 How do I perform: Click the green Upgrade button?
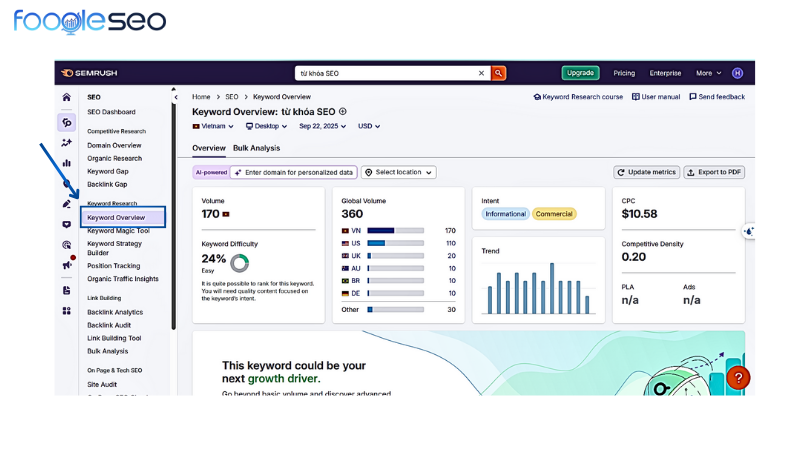pyautogui.click(x=580, y=73)
